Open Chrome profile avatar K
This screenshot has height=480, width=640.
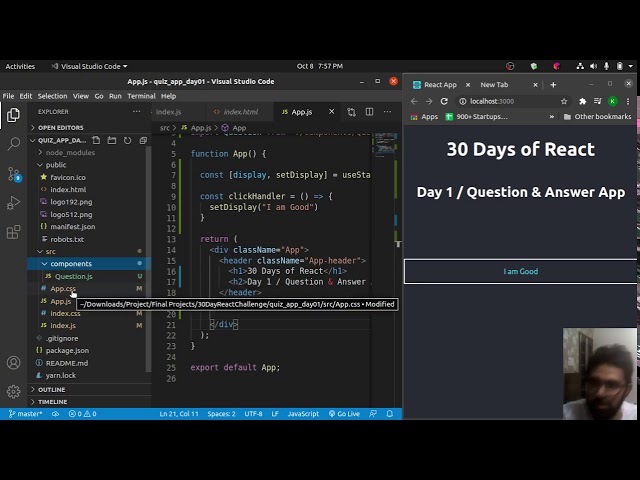(x=613, y=101)
